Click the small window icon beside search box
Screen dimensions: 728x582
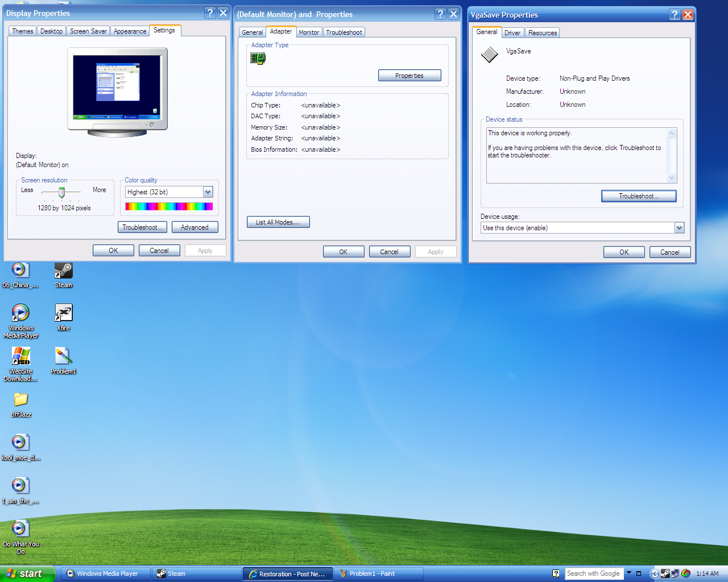[639, 573]
